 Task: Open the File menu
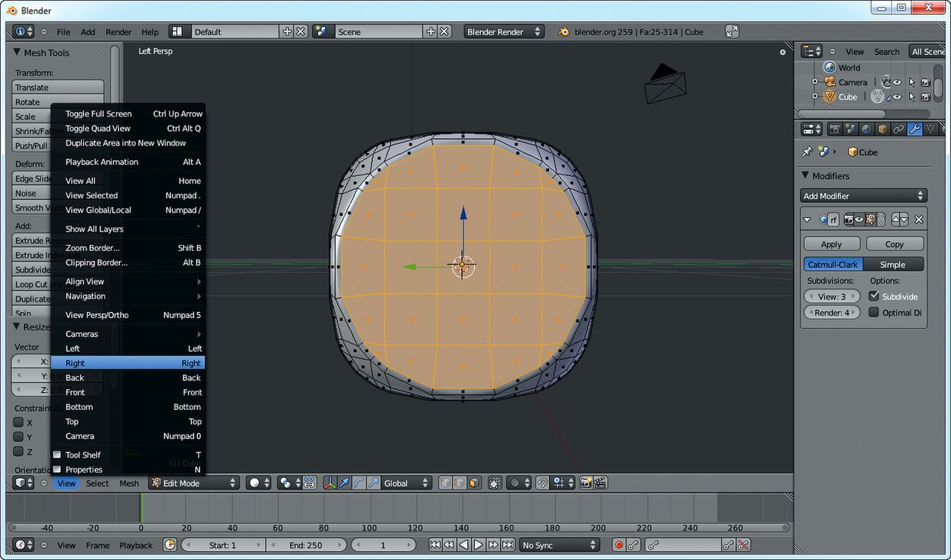click(64, 32)
